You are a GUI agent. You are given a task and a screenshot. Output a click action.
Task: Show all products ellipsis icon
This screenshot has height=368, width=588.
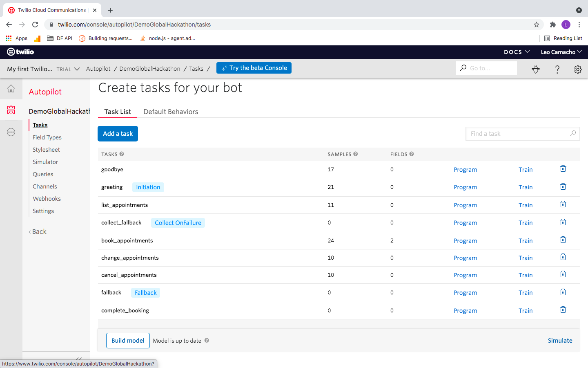11,132
